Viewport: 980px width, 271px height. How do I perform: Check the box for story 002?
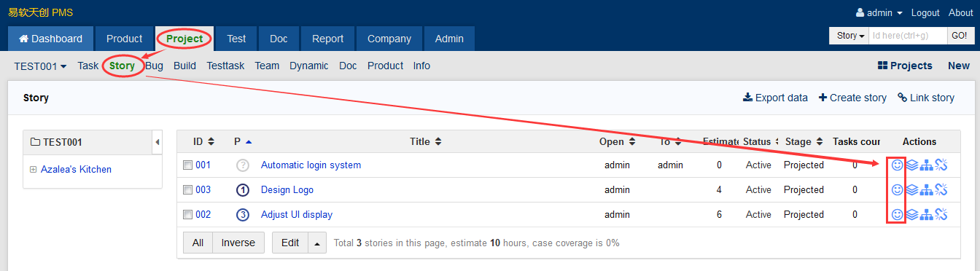[x=187, y=215]
